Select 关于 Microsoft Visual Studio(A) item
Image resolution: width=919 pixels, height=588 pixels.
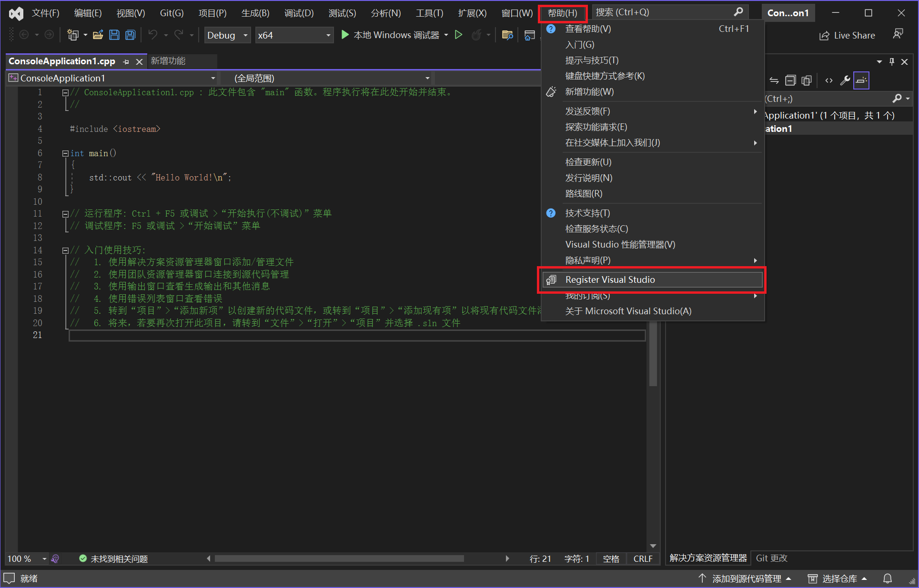click(652, 311)
